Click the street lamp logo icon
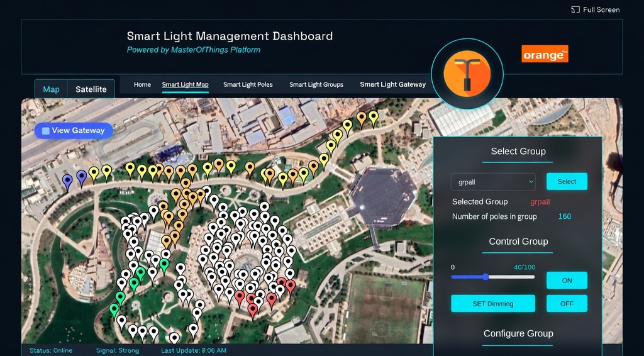644x356 pixels. (x=467, y=69)
